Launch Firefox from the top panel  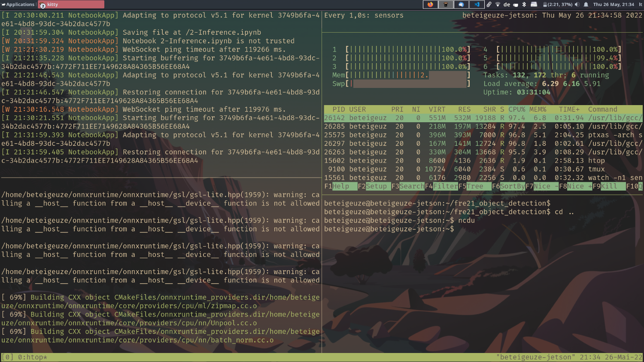tap(431, 4)
